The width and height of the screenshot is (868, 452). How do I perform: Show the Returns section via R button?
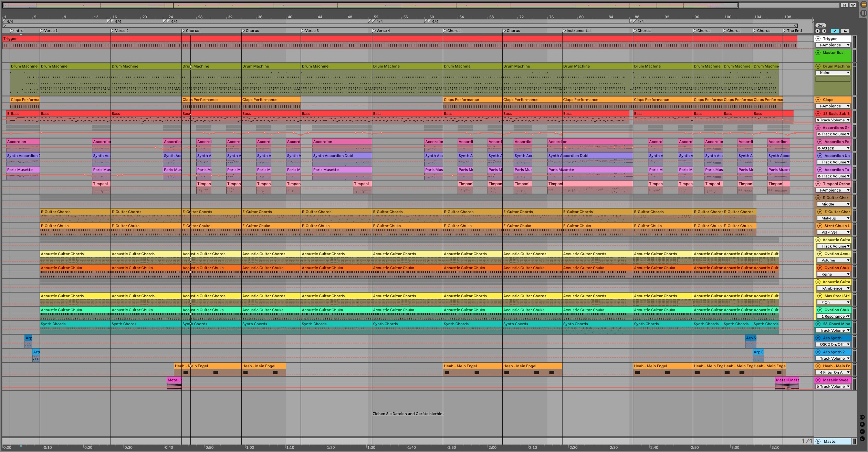coord(862,424)
